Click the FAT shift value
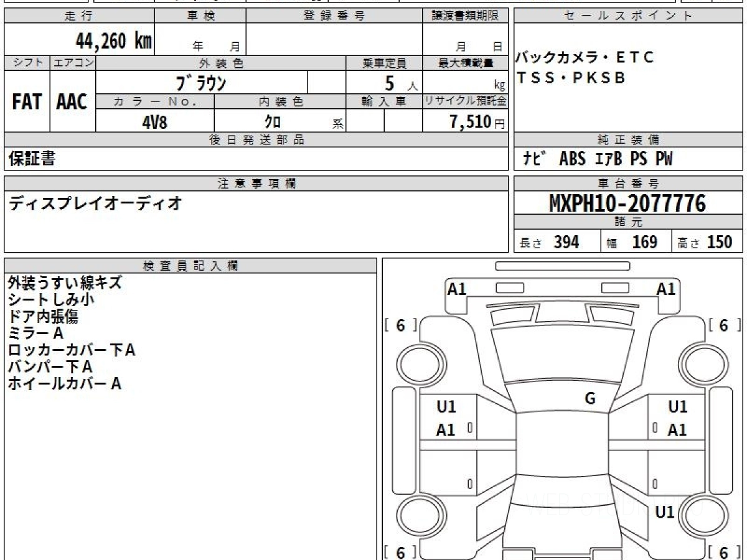Image resolution: width=747 pixels, height=560 pixels. click(27, 102)
